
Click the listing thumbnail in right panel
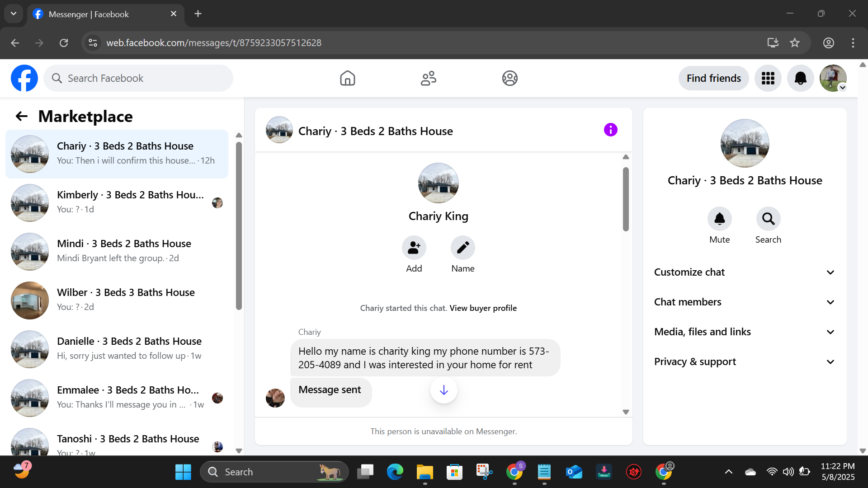coord(745,143)
